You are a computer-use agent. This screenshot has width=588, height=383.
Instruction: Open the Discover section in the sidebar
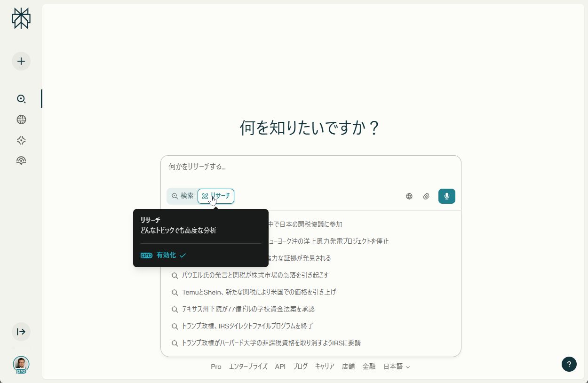coord(21,120)
